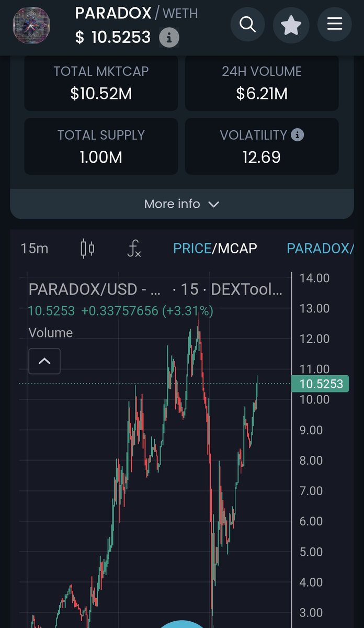Click the Volume indicator label

tap(51, 333)
